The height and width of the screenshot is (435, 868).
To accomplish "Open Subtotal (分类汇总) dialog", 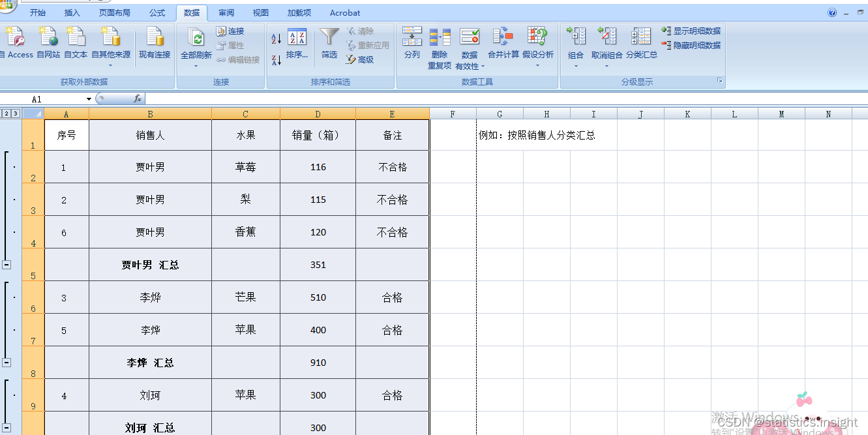I will pos(642,43).
